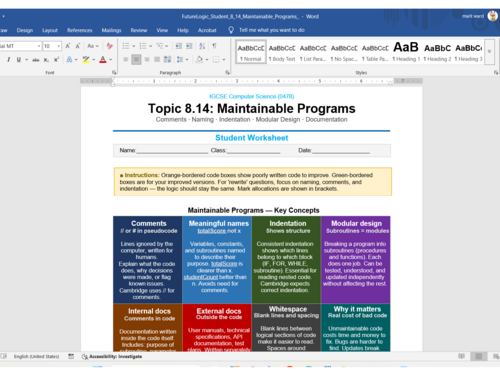Switch to Web Layout view icon

coord(496,356)
